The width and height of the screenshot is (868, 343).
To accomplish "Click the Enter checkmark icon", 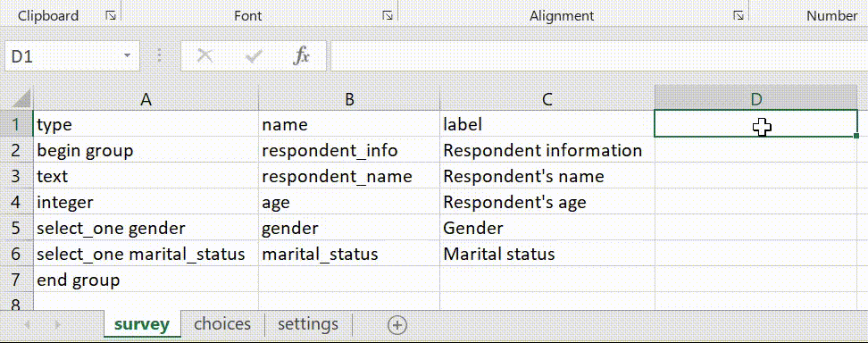I will point(253,55).
